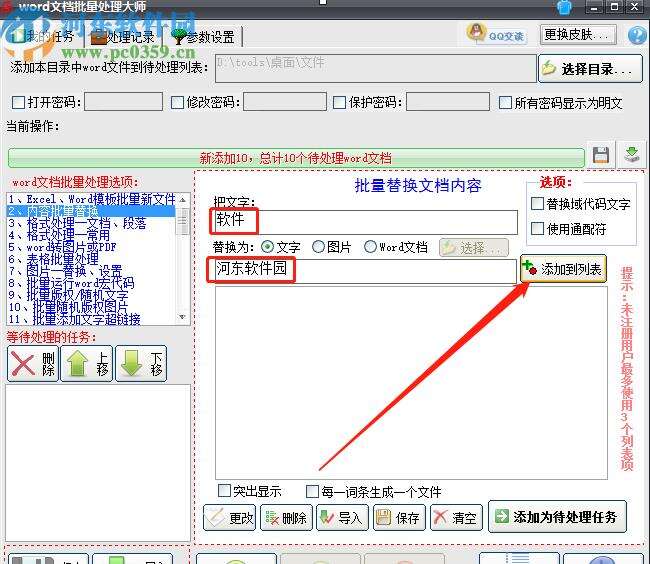Toggle 突出显示 checkbox

click(x=224, y=491)
